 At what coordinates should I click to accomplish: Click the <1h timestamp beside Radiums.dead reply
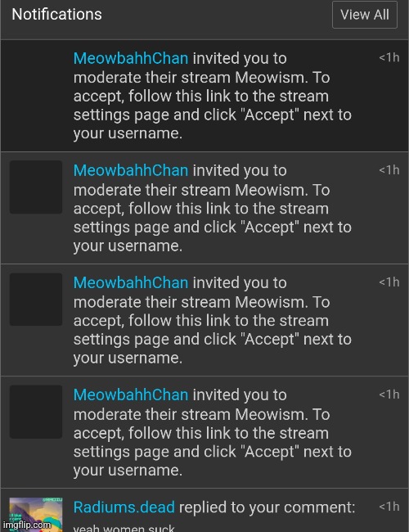389,507
